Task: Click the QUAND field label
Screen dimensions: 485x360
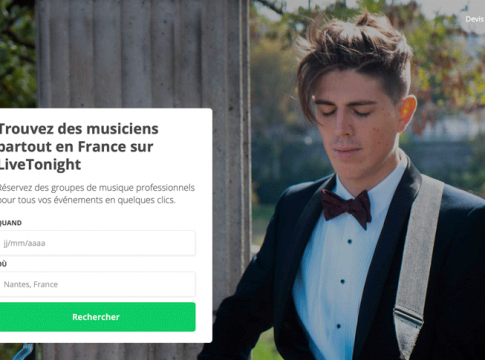Action: (x=11, y=223)
